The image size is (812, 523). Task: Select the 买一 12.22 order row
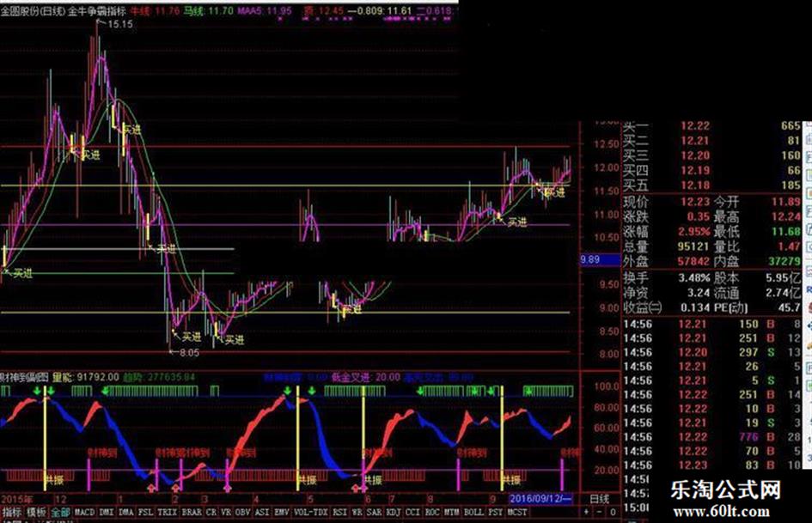[x=711, y=126]
